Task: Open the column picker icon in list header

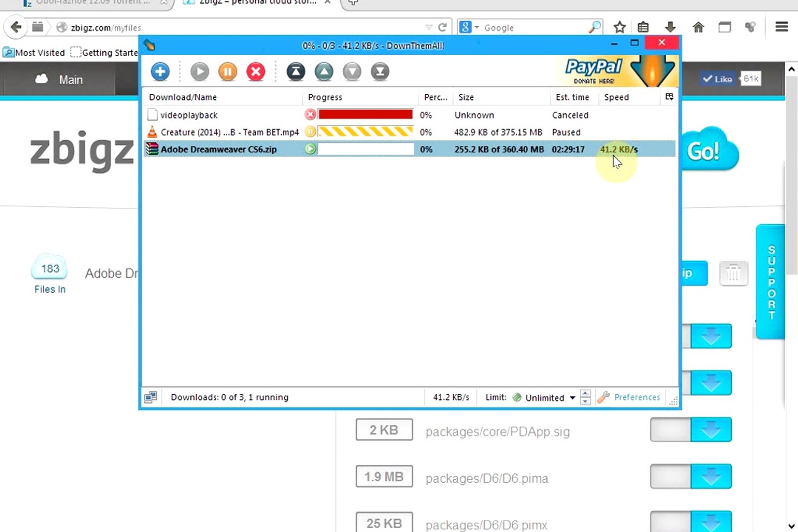Action: [669, 97]
